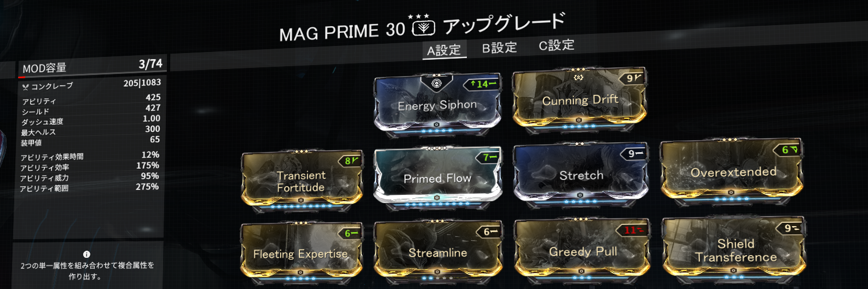Click the Concrave icon in stats panel
868x289 pixels.
(x=25, y=86)
